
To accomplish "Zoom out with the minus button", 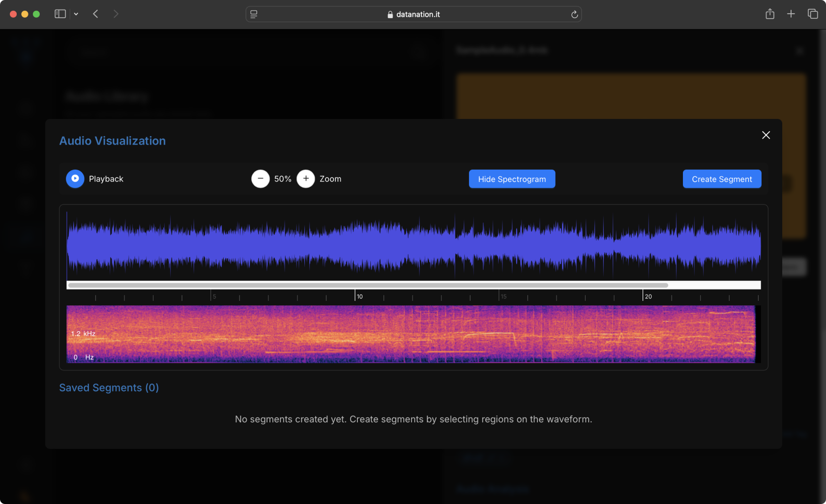I will (261, 178).
